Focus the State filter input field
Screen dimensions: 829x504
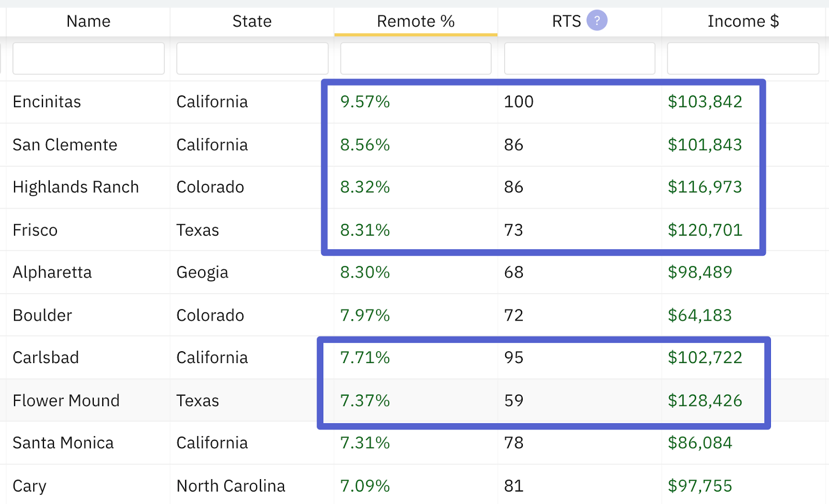[252, 59]
